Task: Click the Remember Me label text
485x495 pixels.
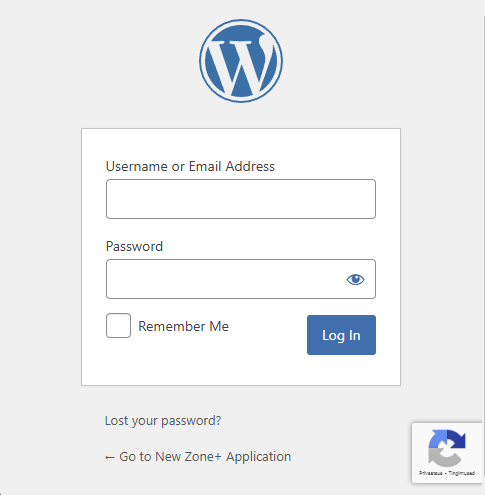Action: 183,326
